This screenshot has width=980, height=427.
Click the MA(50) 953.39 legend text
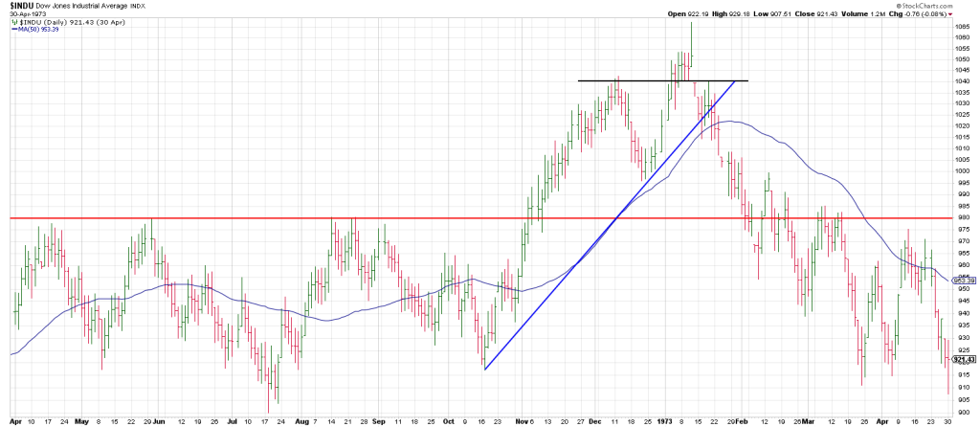pos(37,30)
